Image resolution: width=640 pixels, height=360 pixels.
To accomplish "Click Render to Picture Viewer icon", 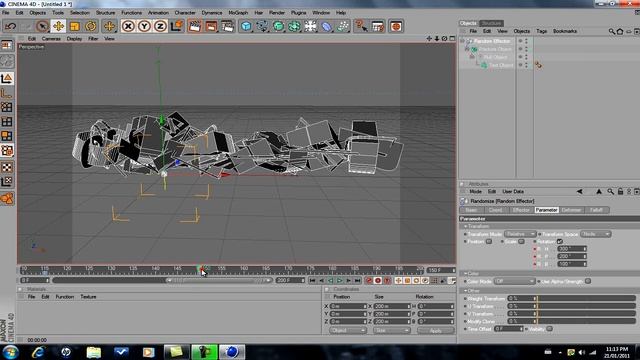I will pos(211,27).
